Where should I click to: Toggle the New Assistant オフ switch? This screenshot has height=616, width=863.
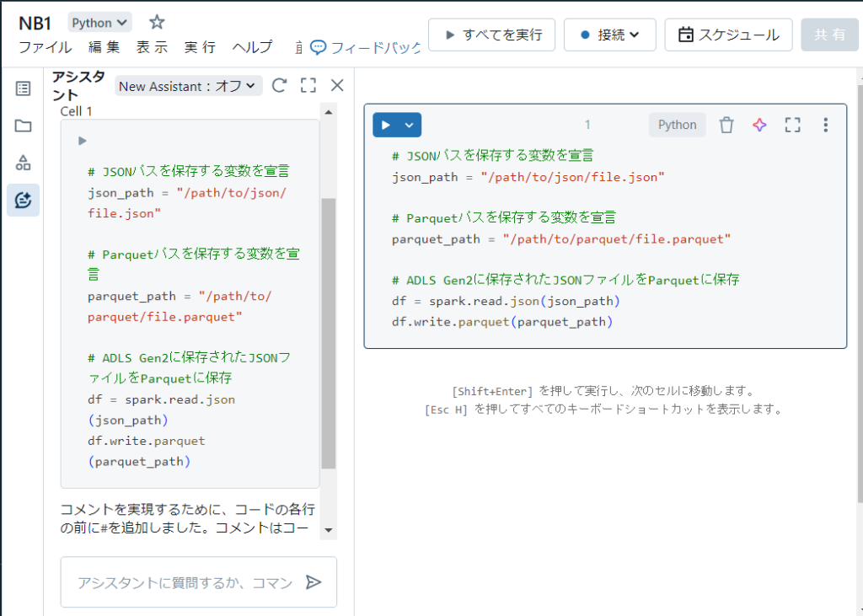click(x=190, y=86)
